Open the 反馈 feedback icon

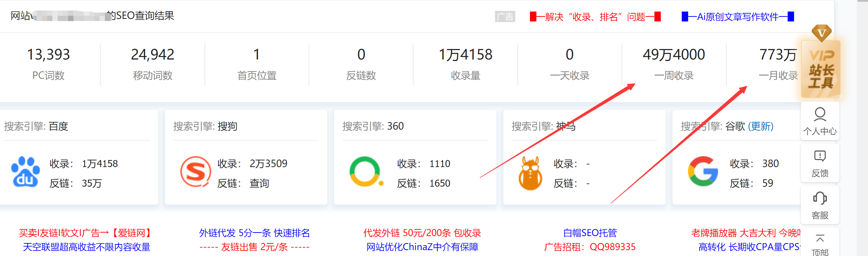coord(820,163)
